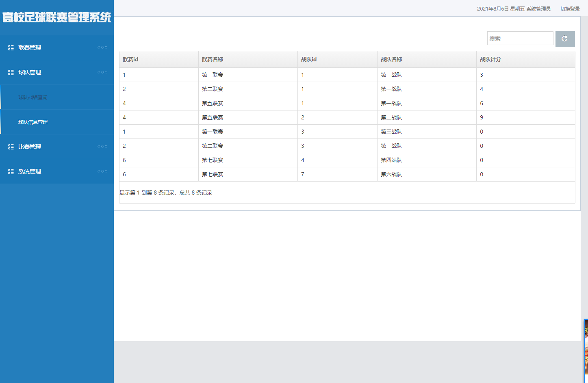Click the list icon beside 球队管理
This screenshot has width=588, height=383.
[11, 72]
